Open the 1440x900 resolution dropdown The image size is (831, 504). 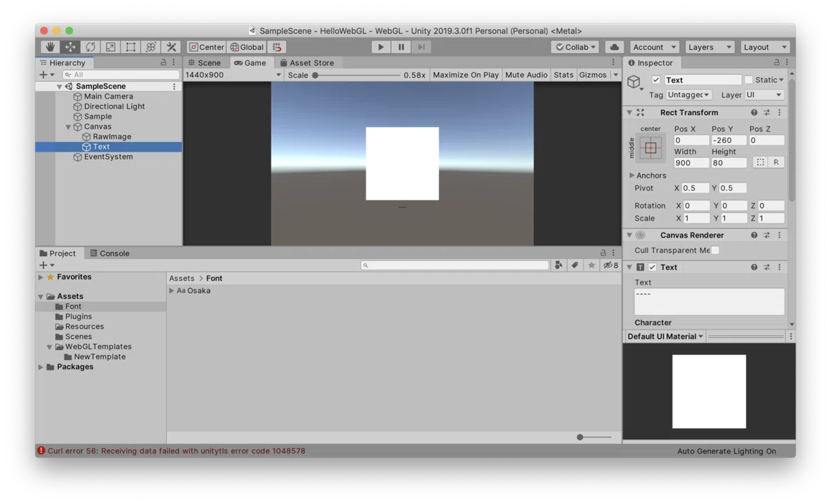233,75
